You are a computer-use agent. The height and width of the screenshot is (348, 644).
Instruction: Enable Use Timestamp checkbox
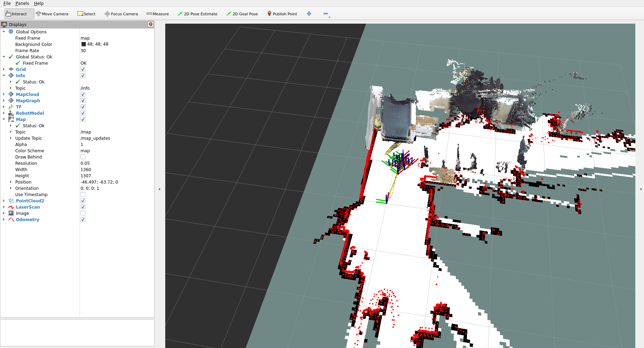click(x=83, y=194)
